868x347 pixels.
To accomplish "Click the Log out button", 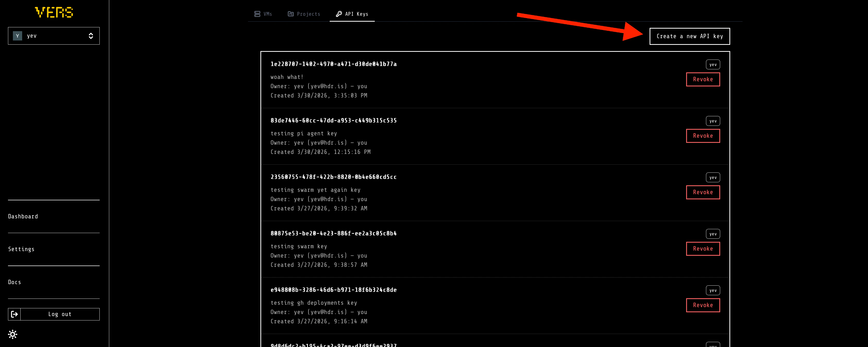I will (x=60, y=314).
